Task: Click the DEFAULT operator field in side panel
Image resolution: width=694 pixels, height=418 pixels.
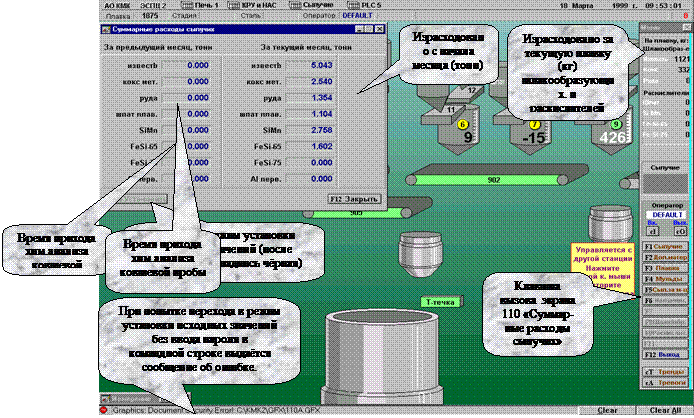Action: pos(667,215)
